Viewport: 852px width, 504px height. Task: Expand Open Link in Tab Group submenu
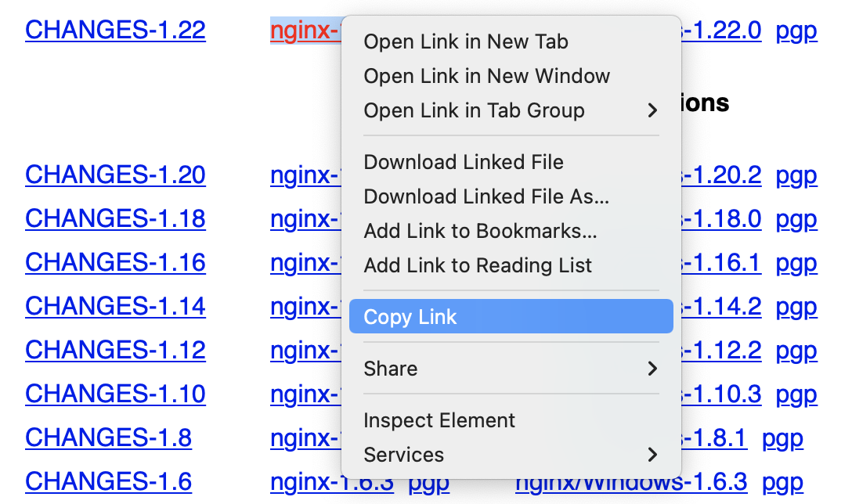point(511,110)
